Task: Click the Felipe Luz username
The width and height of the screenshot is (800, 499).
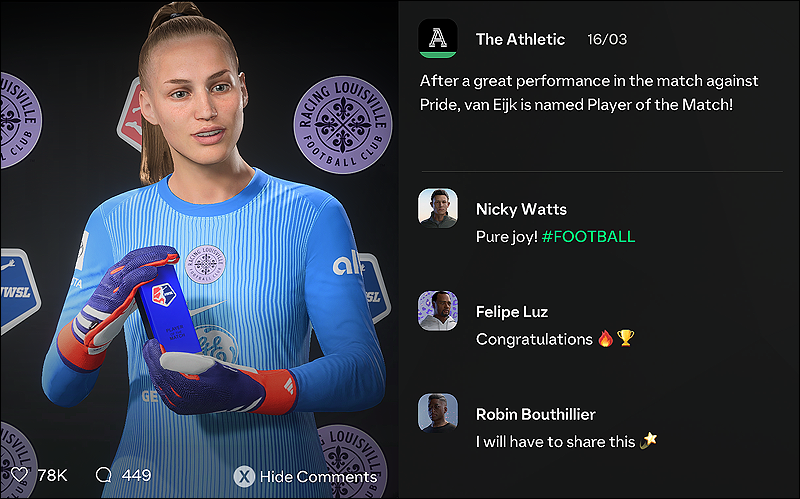Action: coord(512,312)
